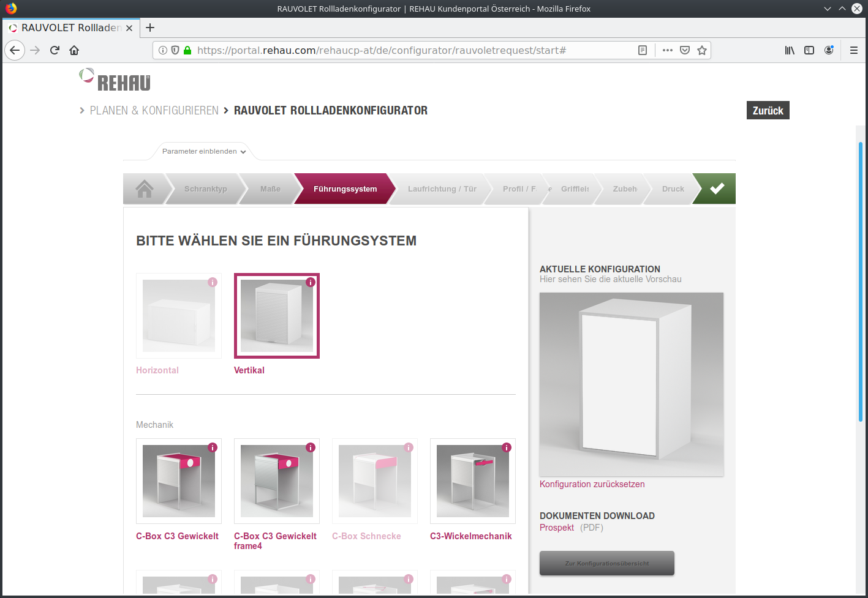This screenshot has height=598, width=868.
Task: Expand Parameter einblenden dropdown
Action: point(204,151)
